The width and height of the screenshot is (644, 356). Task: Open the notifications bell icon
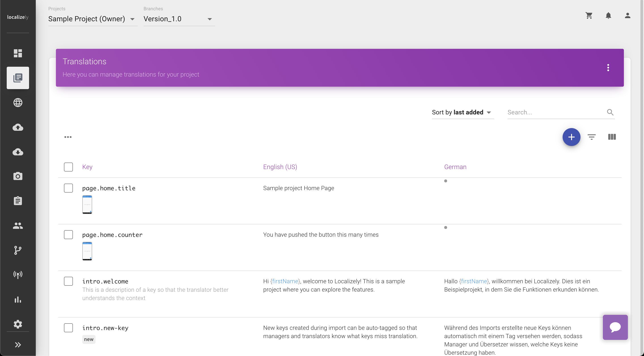(608, 15)
